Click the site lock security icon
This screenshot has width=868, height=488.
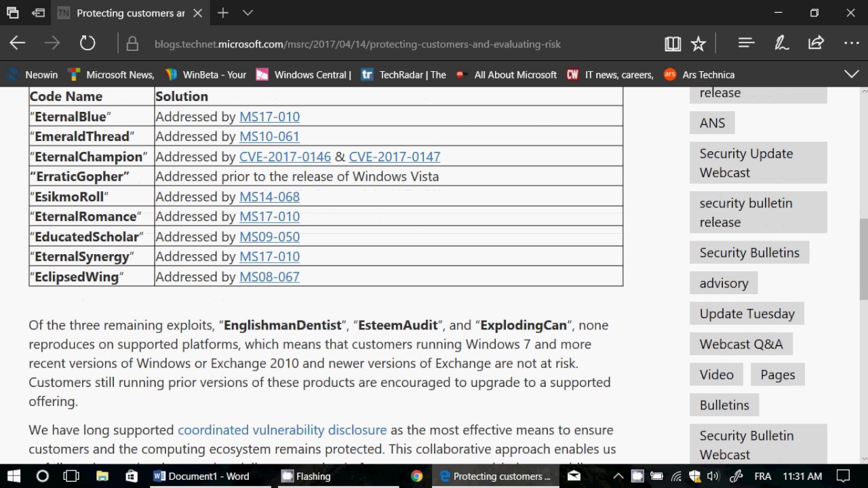point(132,44)
